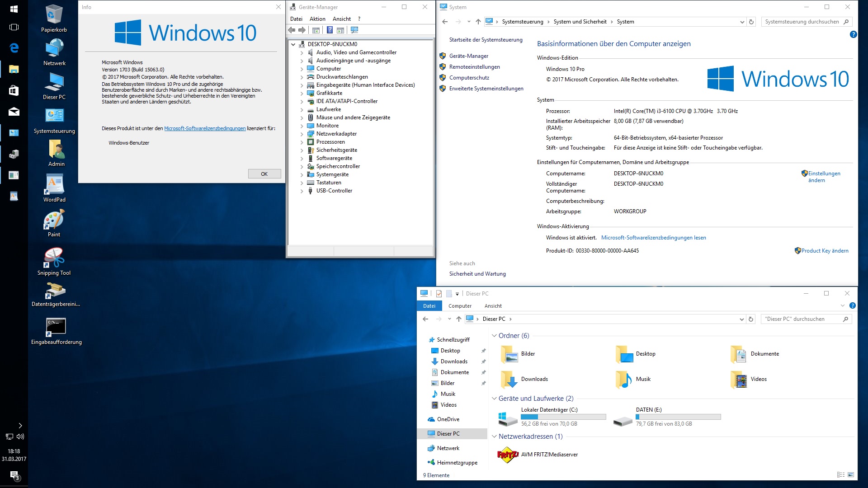Click the Paint desktop icon
The height and width of the screenshot is (488, 868).
click(x=54, y=221)
